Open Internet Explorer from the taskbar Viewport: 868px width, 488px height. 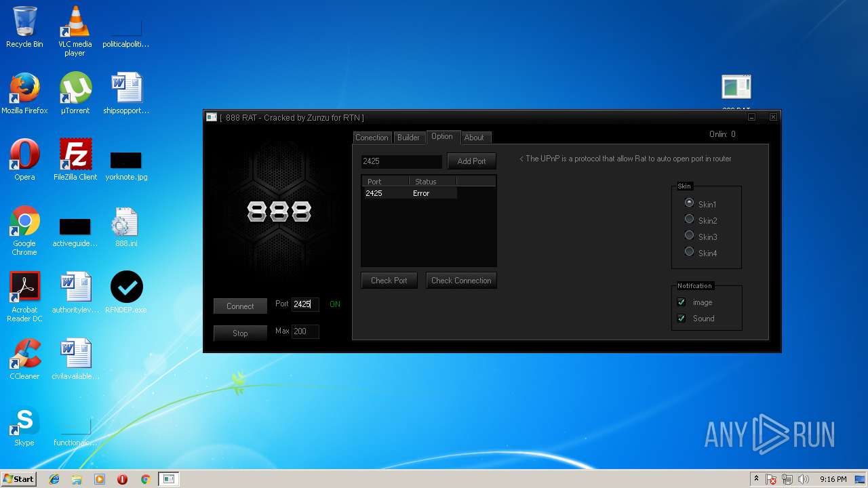tap(54, 479)
